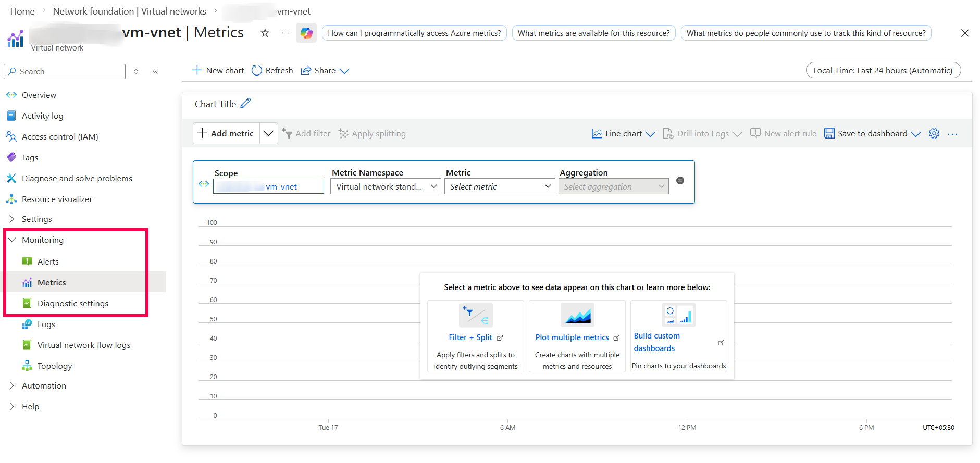Viewport: 980px width, 463px height.
Task: Click the pencil icon to edit Chart Title
Action: (x=245, y=104)
